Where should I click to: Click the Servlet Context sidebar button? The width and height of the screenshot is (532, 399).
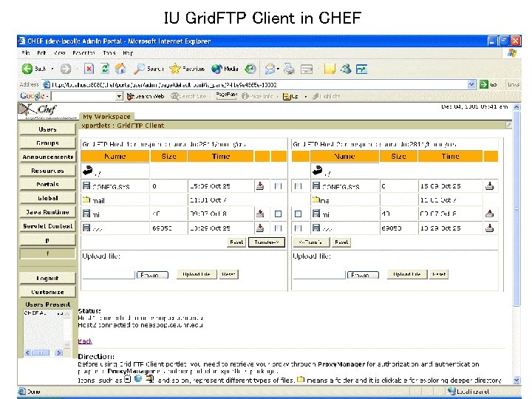(x=47, y=226)
